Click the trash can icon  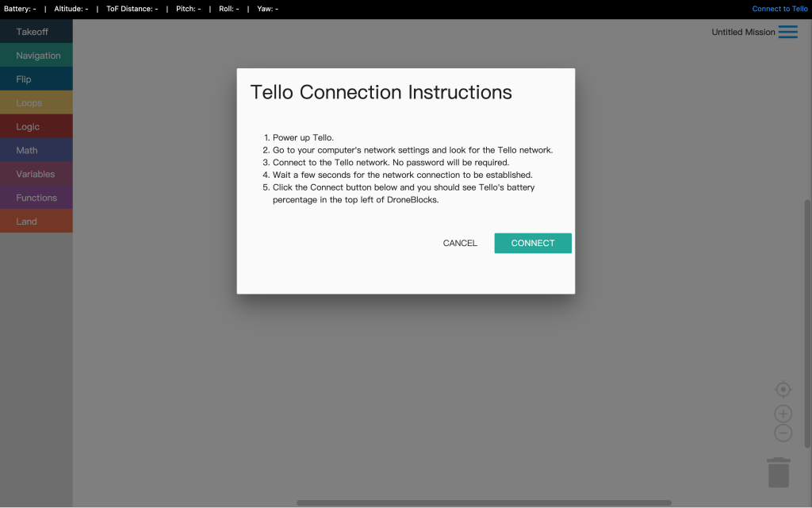click(x=779, y=472)
